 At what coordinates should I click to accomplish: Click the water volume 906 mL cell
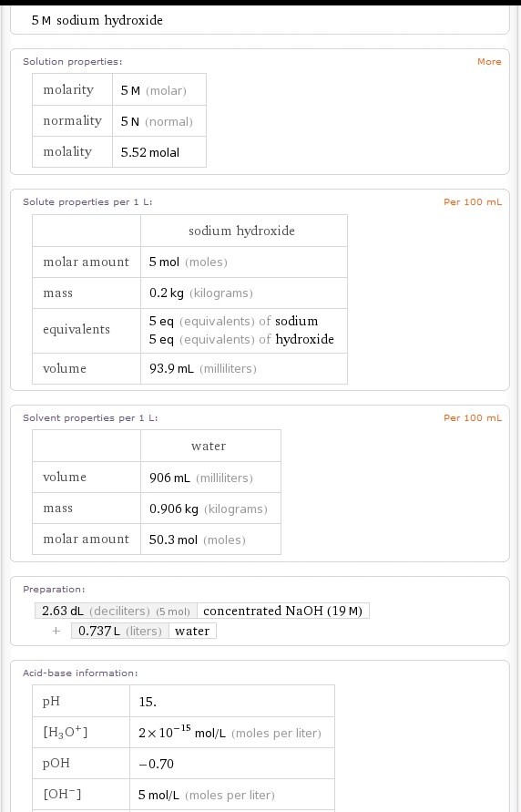[x=210, y=478]
